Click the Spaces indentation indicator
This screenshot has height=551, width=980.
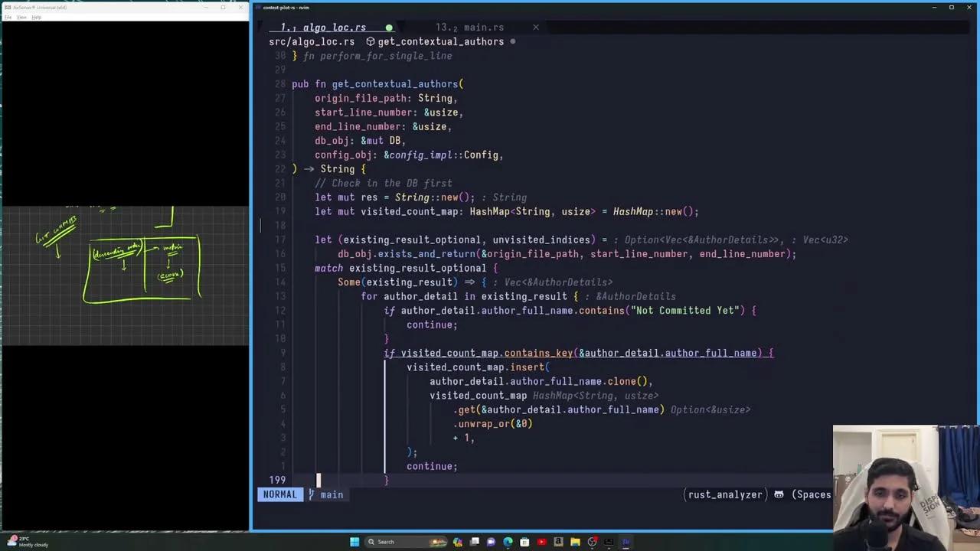coord(813,494)
